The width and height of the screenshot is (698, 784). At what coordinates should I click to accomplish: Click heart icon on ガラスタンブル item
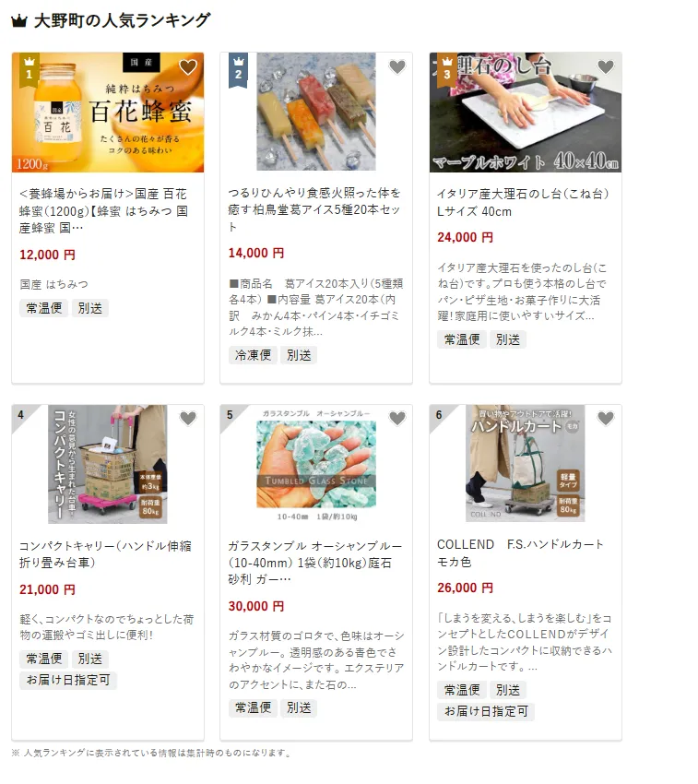[397, 418]
